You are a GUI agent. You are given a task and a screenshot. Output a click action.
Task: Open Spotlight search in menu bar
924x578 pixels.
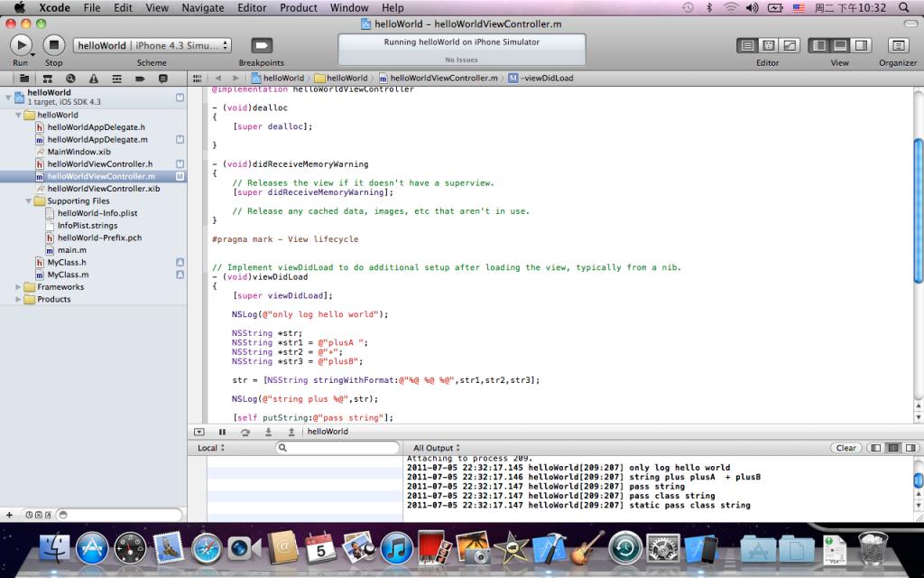tap(904, 7)
